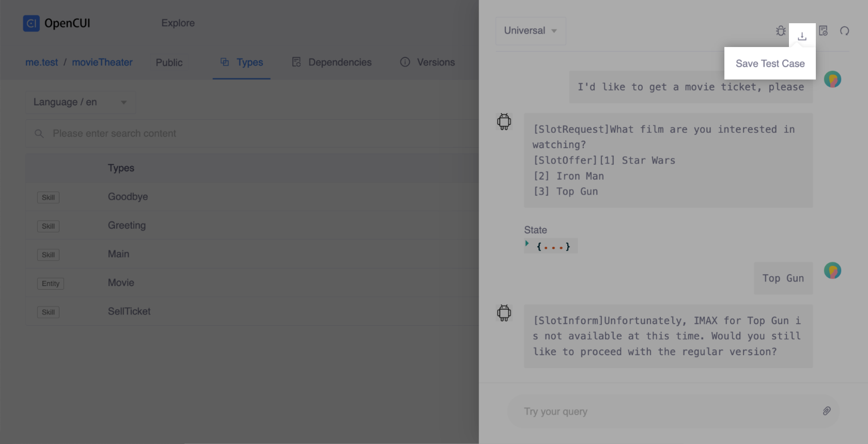
Task: Open the Versions tab
Action: point(436,62)
